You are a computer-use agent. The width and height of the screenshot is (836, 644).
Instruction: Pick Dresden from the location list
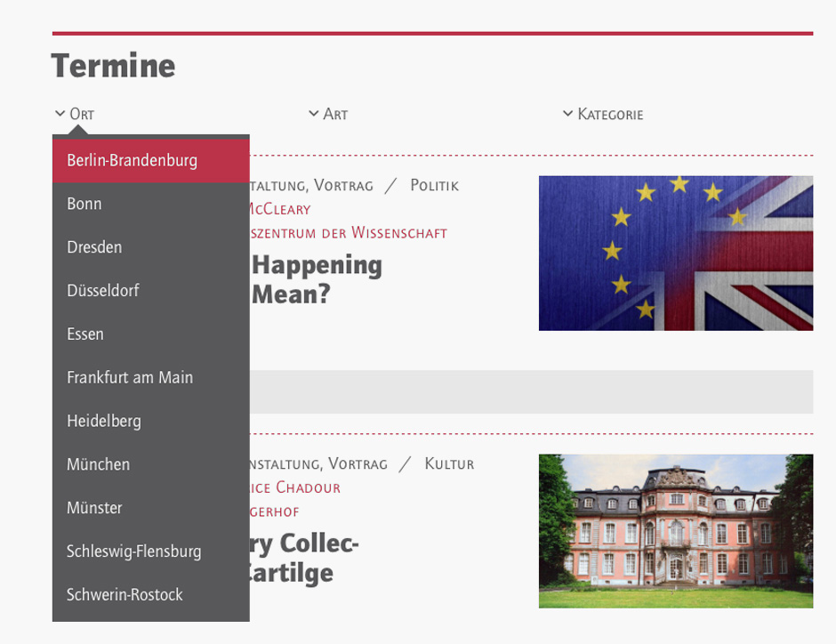94,247
